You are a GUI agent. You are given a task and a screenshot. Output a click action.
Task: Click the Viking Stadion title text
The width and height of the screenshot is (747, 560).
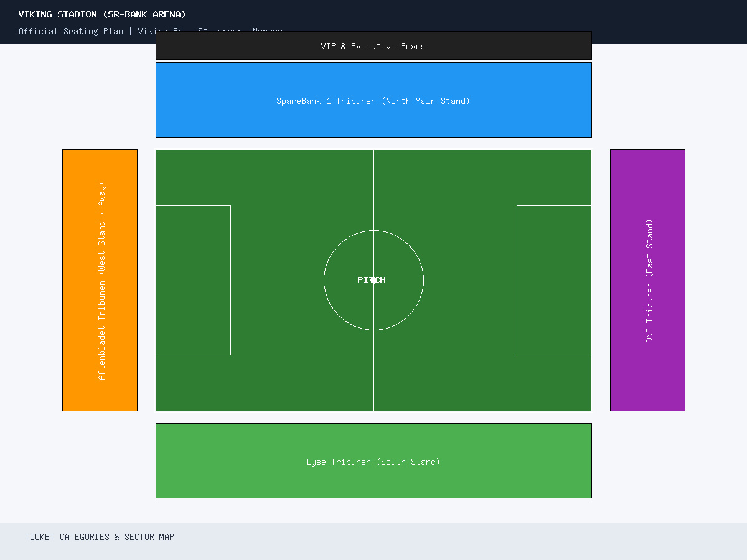[102, 14]
